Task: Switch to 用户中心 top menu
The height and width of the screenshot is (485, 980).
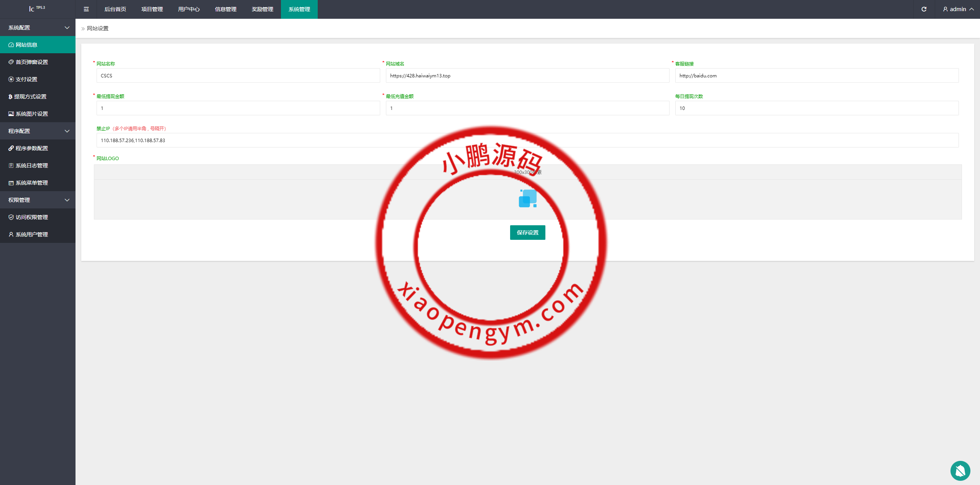Action: coord(189,9)
